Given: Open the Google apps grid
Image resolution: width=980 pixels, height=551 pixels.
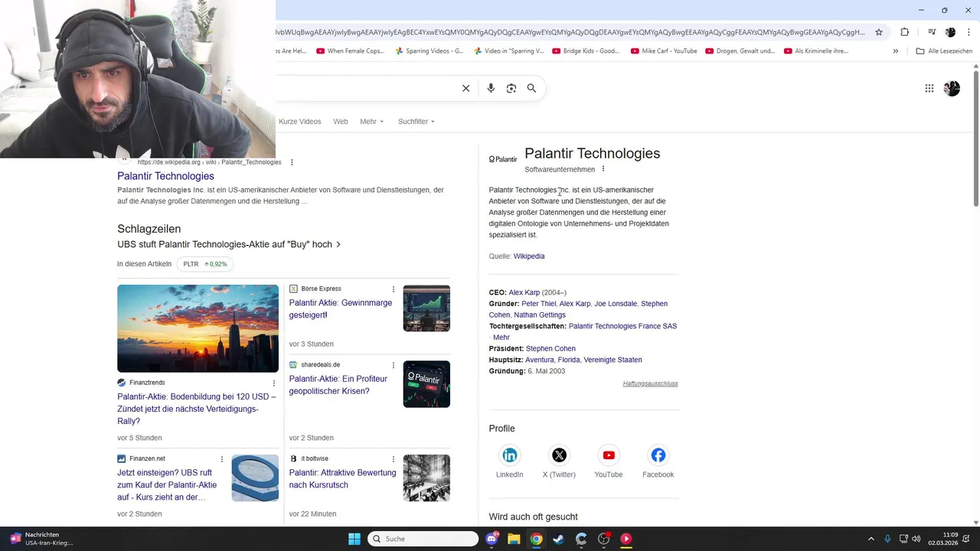Looking at the screenshot, I should [929, 88].
